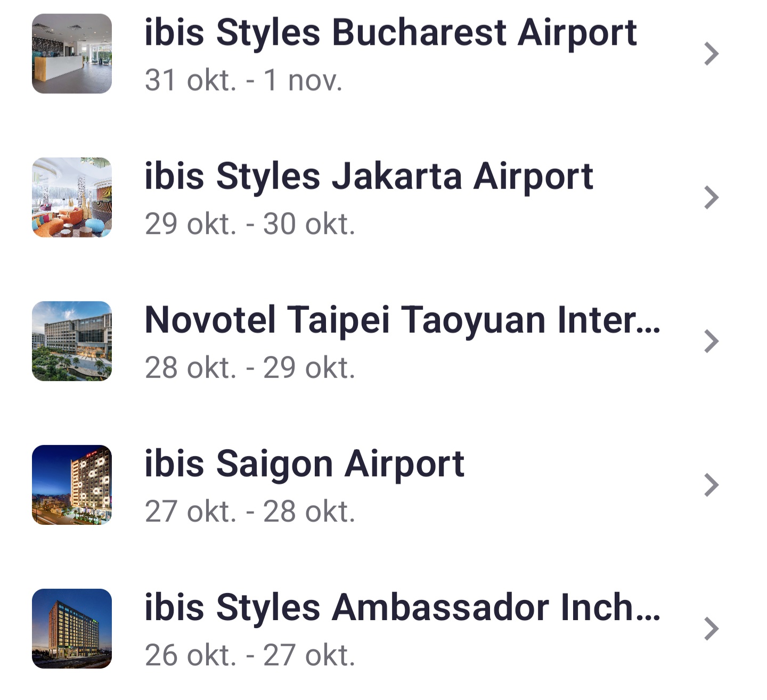Open ibis Styles Ambassador Inch... title
767x700 pixels.
(402, 608)
